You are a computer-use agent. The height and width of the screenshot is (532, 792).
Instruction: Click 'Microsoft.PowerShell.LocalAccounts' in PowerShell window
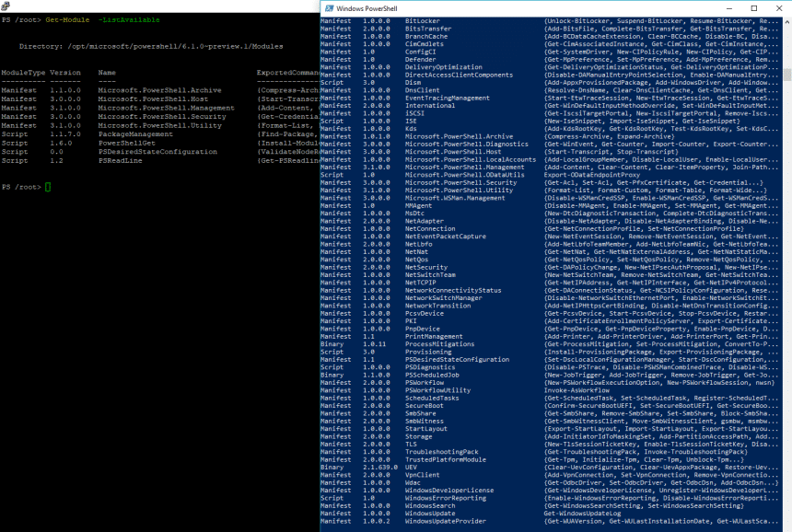(471, 159)
